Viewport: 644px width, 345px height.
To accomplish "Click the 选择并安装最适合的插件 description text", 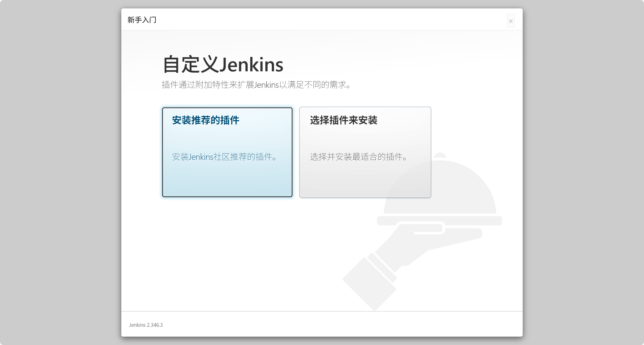I will [358, 157].
